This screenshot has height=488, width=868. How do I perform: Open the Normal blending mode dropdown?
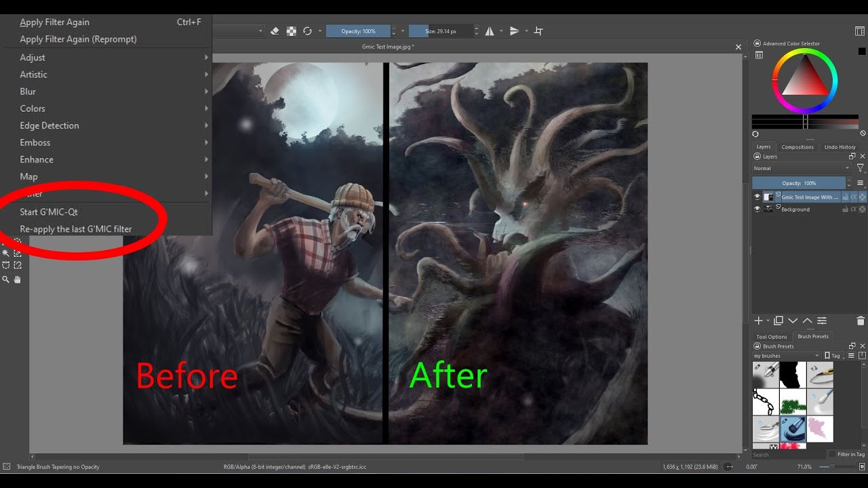[x=802, y=168]
